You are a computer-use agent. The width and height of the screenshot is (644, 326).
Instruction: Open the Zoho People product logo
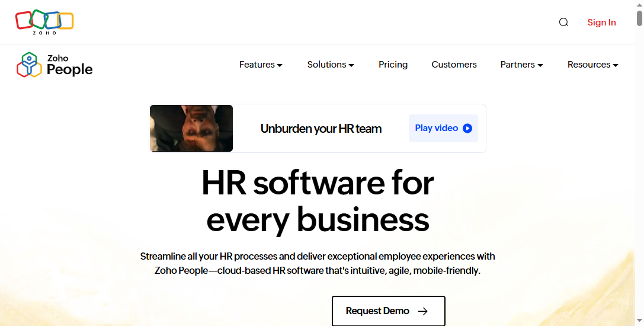point(55,65)
